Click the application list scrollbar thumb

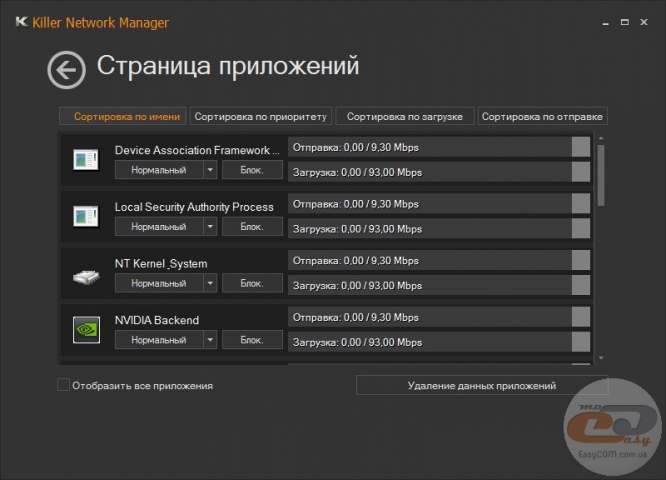tap(601, 175)
